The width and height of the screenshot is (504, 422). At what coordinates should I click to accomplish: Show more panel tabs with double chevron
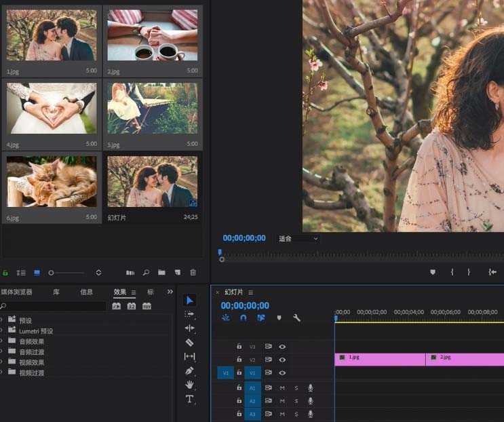(x=170, y=292)
